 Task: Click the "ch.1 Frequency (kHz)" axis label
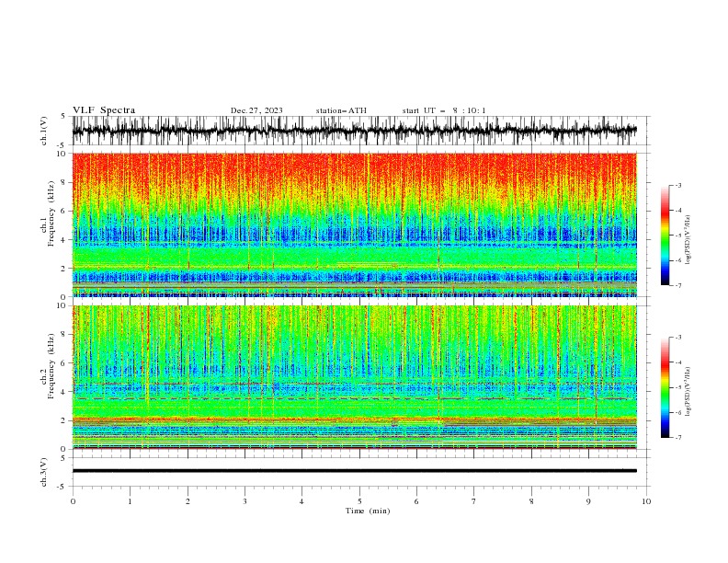point(49,213)
